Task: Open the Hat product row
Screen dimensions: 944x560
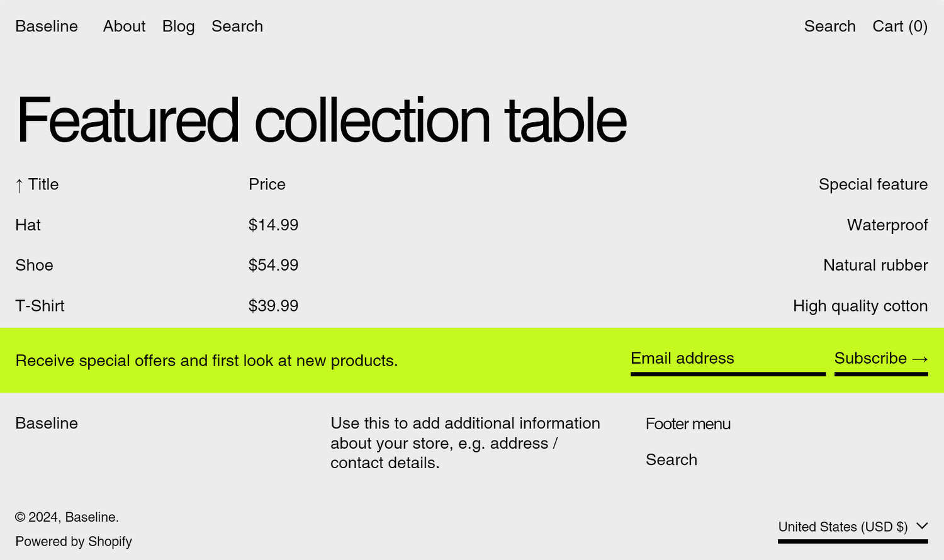Action: (x=28, y=225)
